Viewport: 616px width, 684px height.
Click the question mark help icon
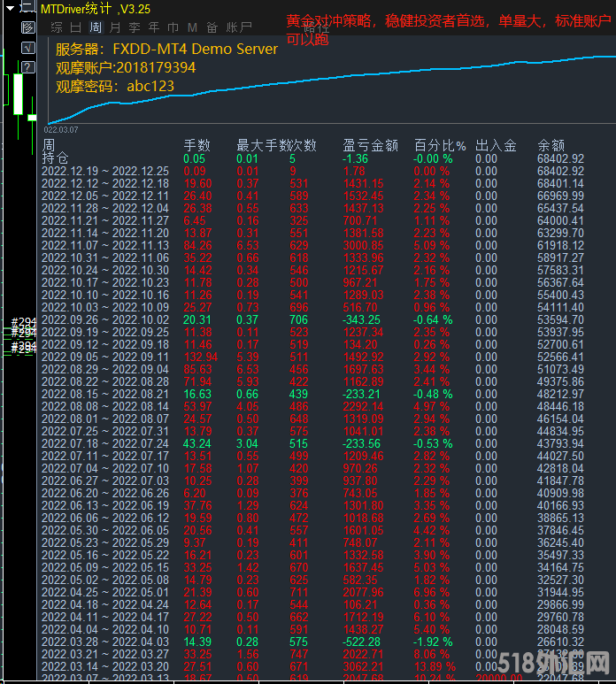27,66
